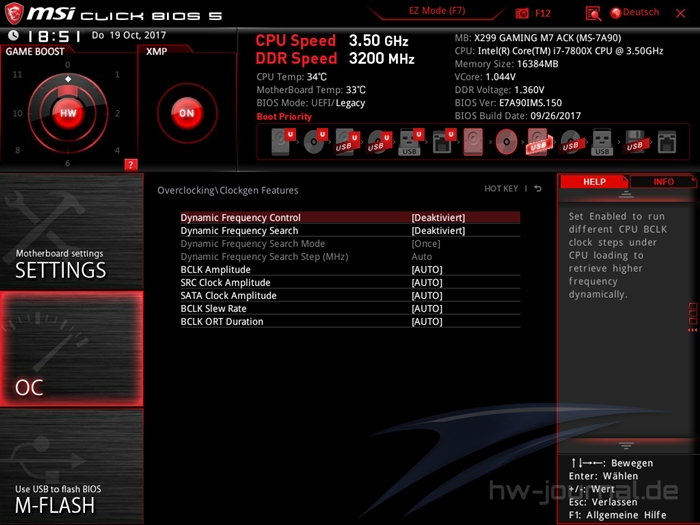Close the BIOS with the X button

click(680, 13)
